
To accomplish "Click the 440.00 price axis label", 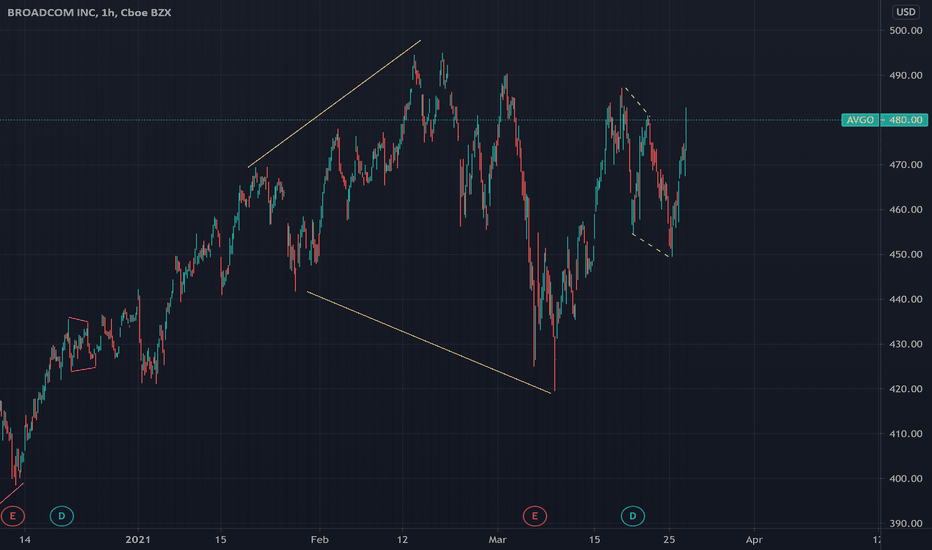I will [905, 299].
